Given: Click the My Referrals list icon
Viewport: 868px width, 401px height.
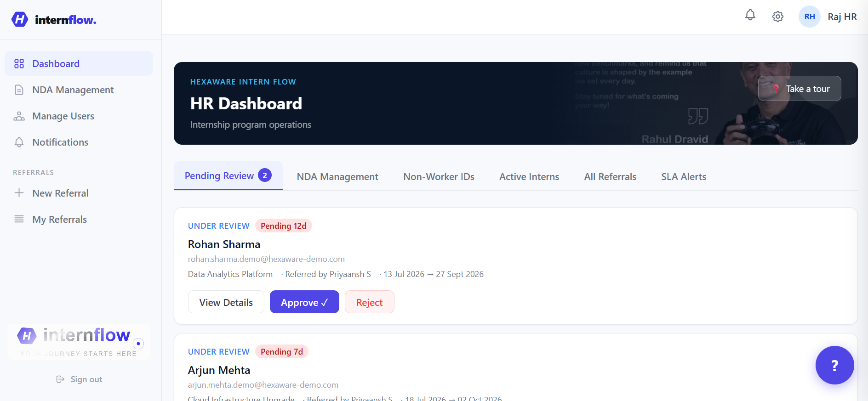Looking at the screenshot, I should click(19, 219).
